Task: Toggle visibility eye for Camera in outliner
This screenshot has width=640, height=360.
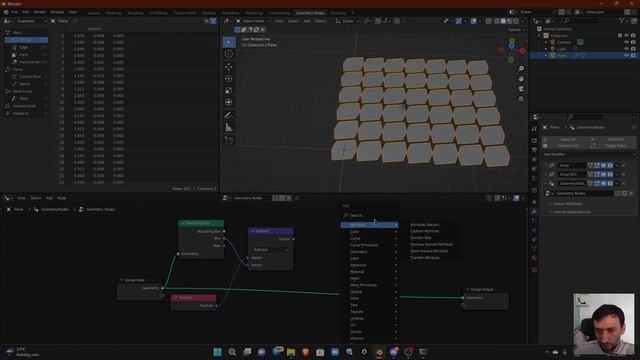Action: pyautogui.click(x=627, y=42)
